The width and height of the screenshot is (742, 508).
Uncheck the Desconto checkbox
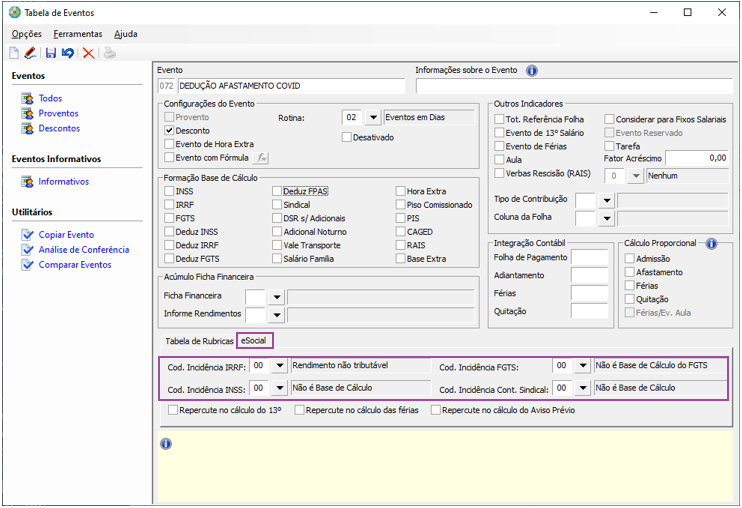click(169, 131)
